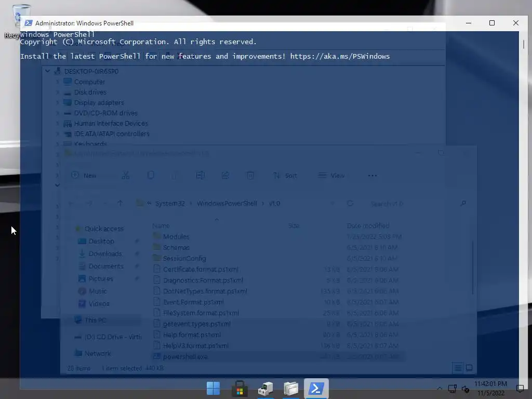Image resolution: width=532 pixels, height=399 pixels.
Task: Click the Share icon in File Explorer
Action: pyautogui.click(x=225, y=176)
